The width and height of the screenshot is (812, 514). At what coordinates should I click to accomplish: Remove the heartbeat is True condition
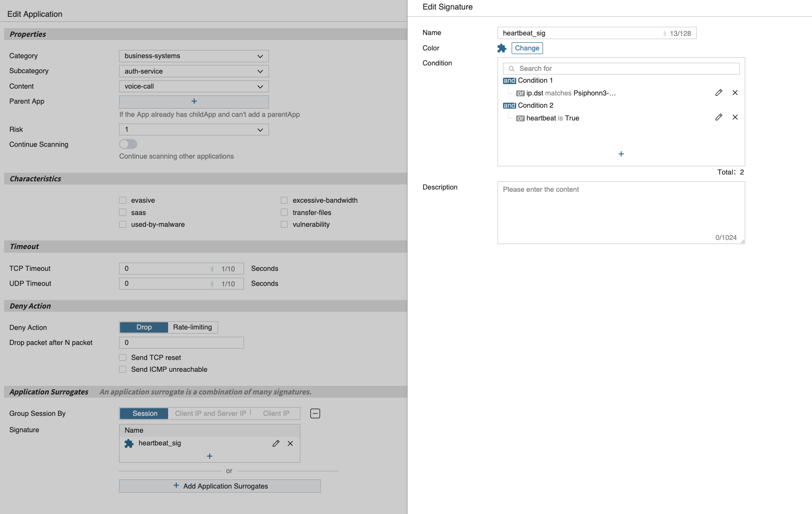click(735, 117)
